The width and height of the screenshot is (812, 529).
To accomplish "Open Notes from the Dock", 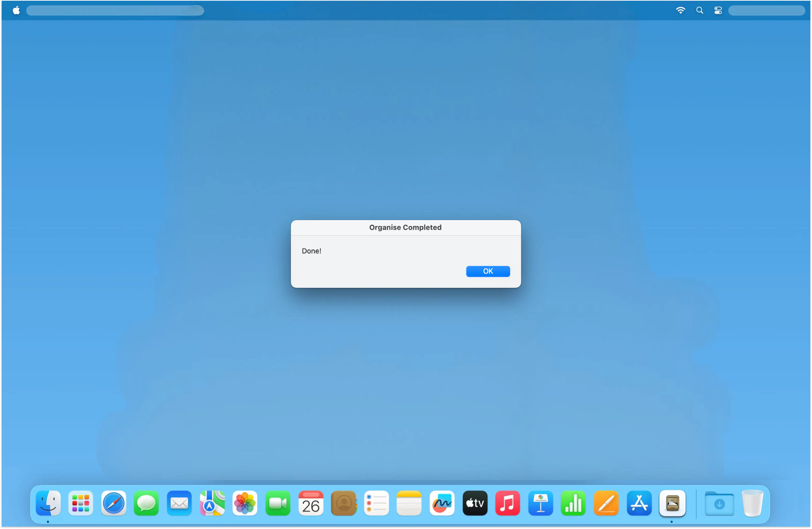I will pos(409,503).
